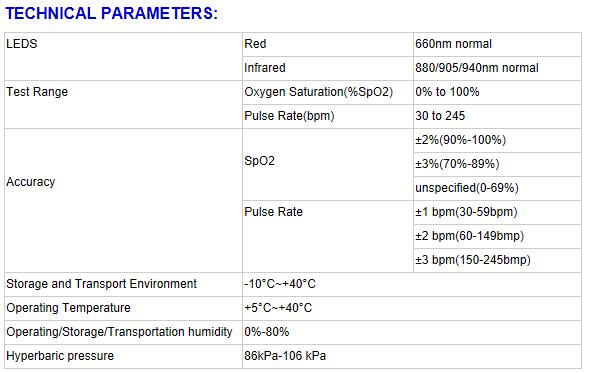The width and height of the screenshot is (589, 373).
Task: Click the Test Range label
Action: coord(37,92)
